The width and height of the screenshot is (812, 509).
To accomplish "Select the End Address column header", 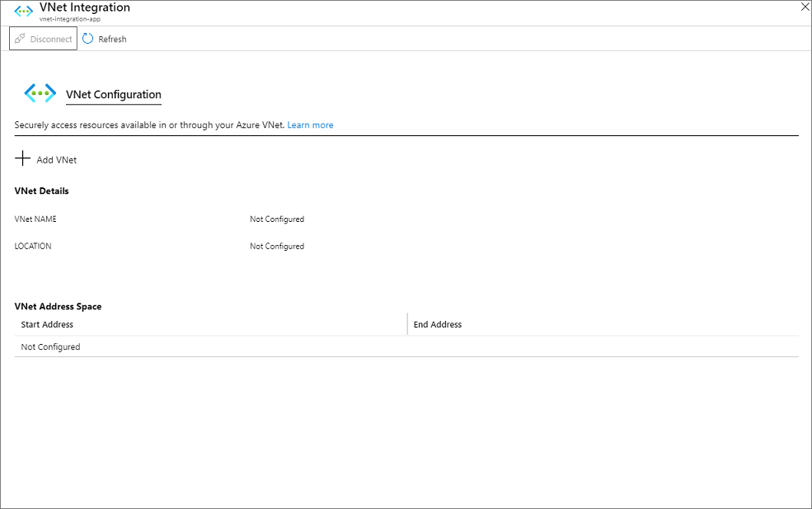I will pyautogui.click(x=603, y=324).
